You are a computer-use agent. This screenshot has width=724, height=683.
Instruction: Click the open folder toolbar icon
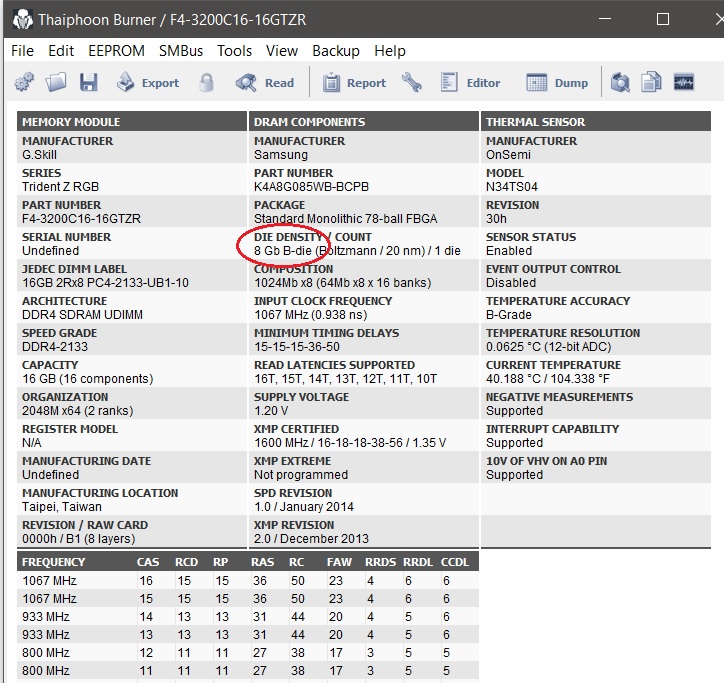tap(56, 83)
